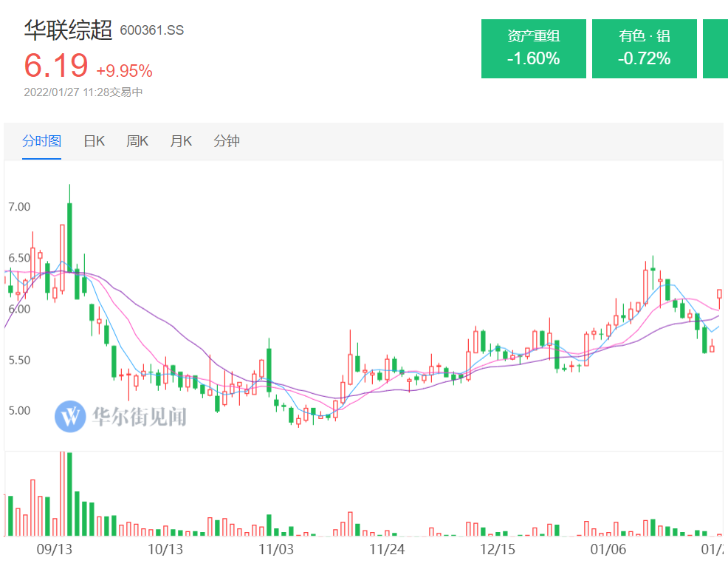
Task: Open the 分钟 chart tab
Action: pos(227,140)
